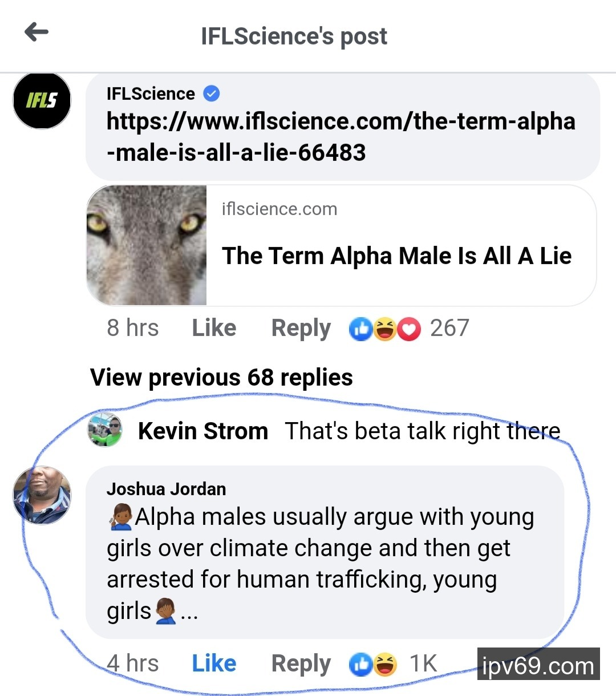View reaction emojis on Joshua Jordan's comment
This screenshot has height=696, width=616.
[374, 664]
